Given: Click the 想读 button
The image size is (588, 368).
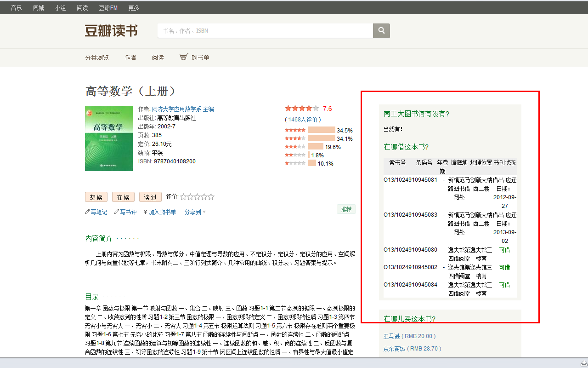Looking at the screenshot, I should click(x=96, y=197).
